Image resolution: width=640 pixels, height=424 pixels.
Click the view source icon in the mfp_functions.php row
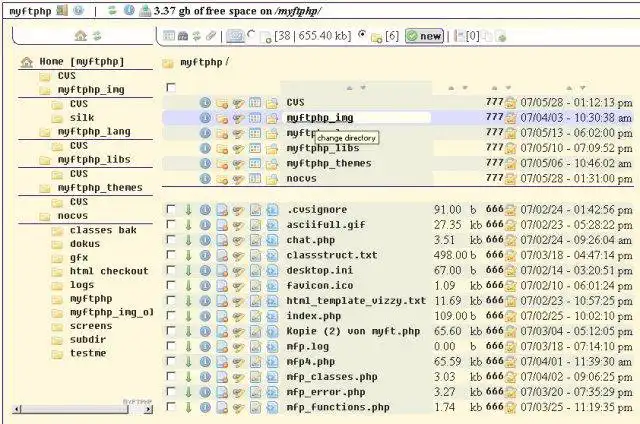[x=272, y=407]
